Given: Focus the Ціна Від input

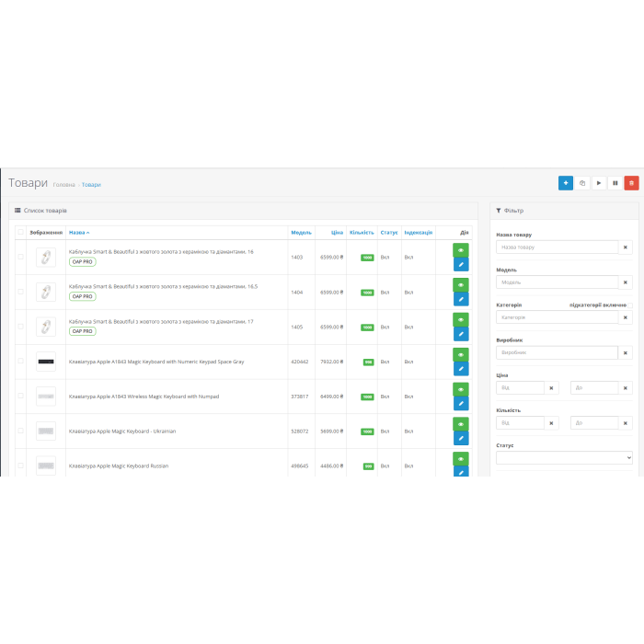Looking at the screenshot, I should [x=520, y=387].
